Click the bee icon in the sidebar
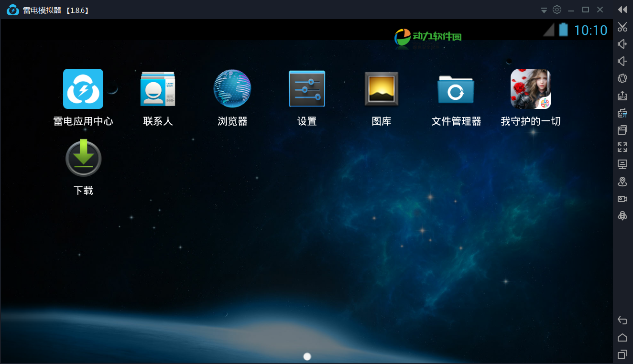 [622, 216]
